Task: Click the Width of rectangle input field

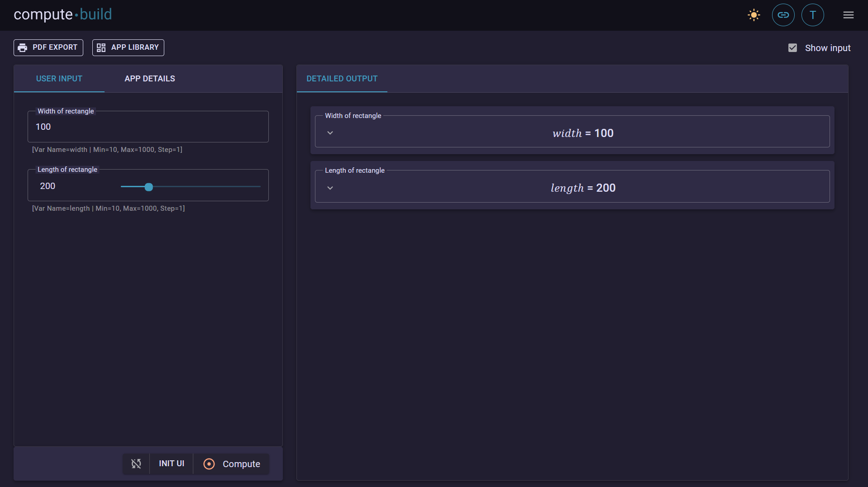Action: click(x=148, y=127)
